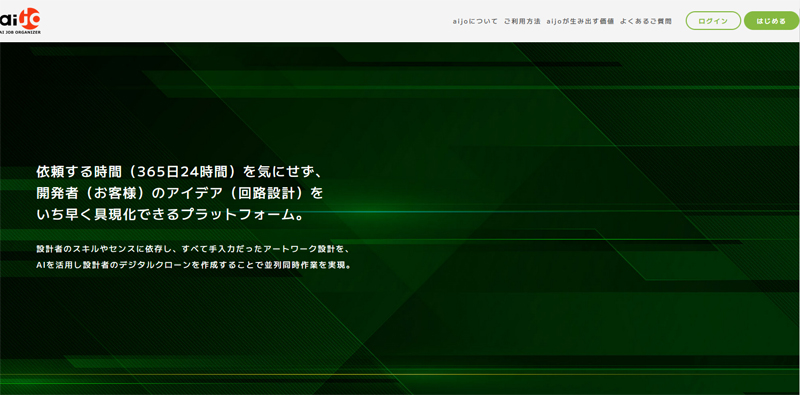
Task: Open the "aijoについて" nav link
Action: click(475, 21)
